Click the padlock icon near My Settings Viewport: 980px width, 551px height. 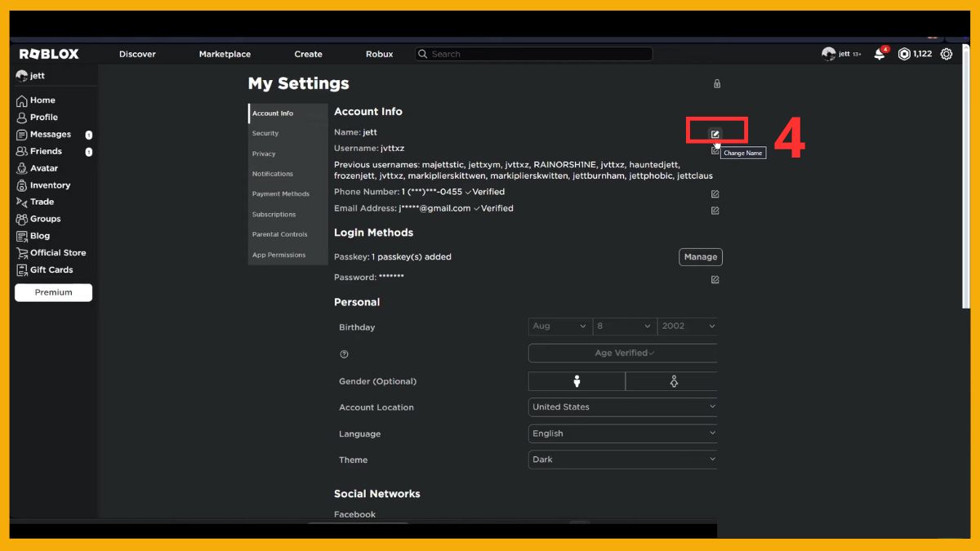click(x=717, y=83)
